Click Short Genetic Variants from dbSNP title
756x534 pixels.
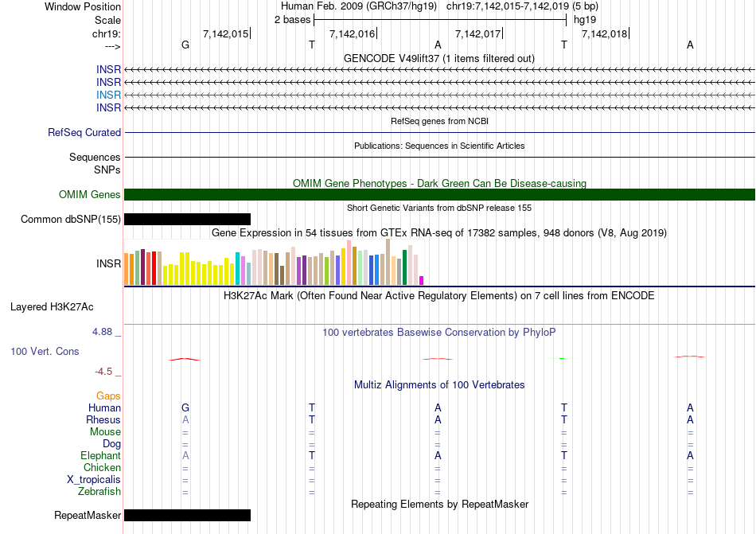439,208
